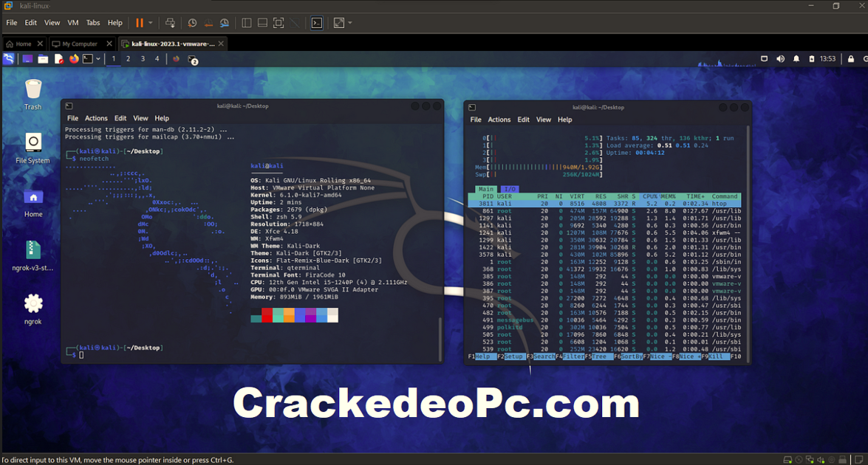This screenshot has height=465, width=868.
Task: Click F9 Kill in the htop footer
Action: pos(716,356)
